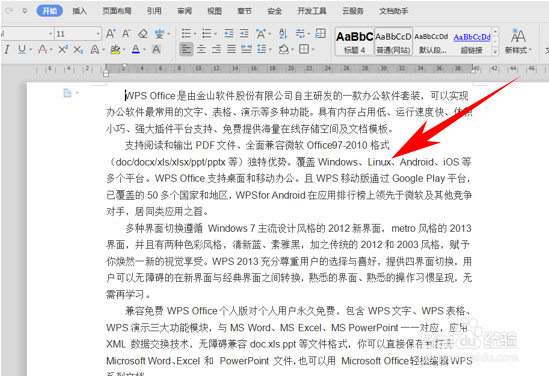Viewport: 549px width, 376px height.
Task: Expand the styles gallery list
Action: 495,51
